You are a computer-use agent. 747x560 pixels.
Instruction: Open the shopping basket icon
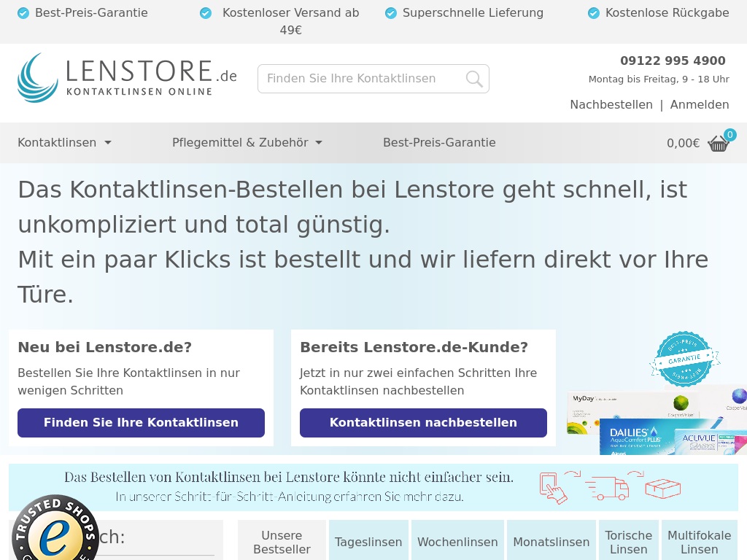[719, 143]
